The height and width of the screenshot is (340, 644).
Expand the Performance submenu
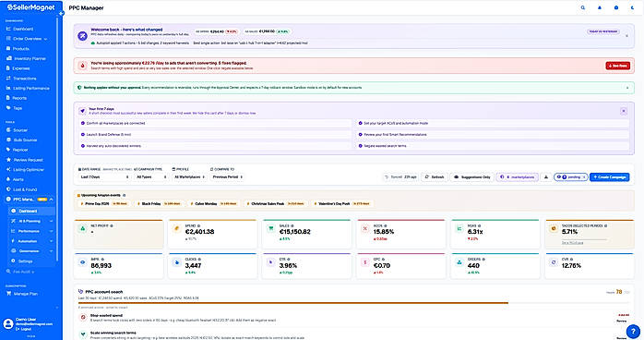pyautogui.click(x=31, y=231)
